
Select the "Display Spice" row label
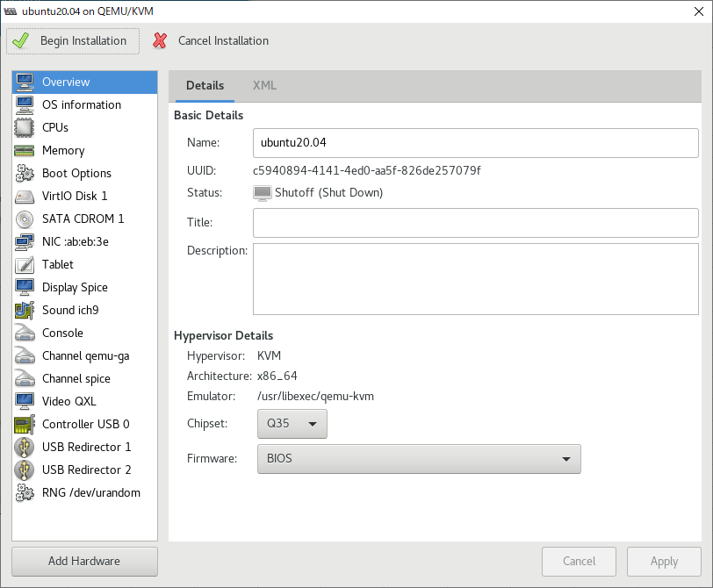(75, 287)
